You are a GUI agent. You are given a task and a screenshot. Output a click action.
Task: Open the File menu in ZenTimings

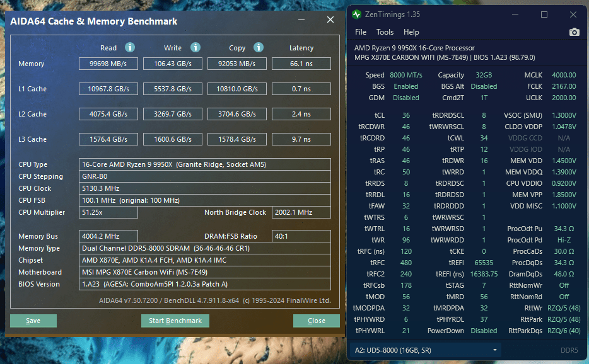[x=361, y=32]
